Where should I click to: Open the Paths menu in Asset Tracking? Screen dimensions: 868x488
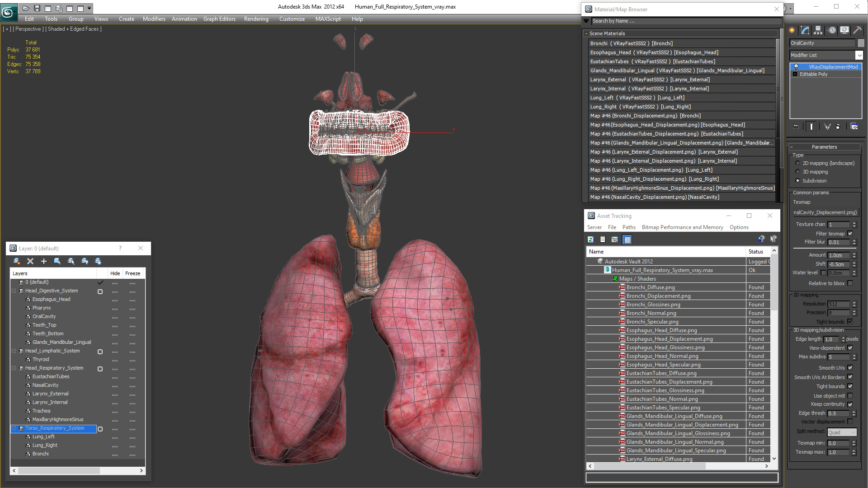pyautogui.click(x=629, y=227)
